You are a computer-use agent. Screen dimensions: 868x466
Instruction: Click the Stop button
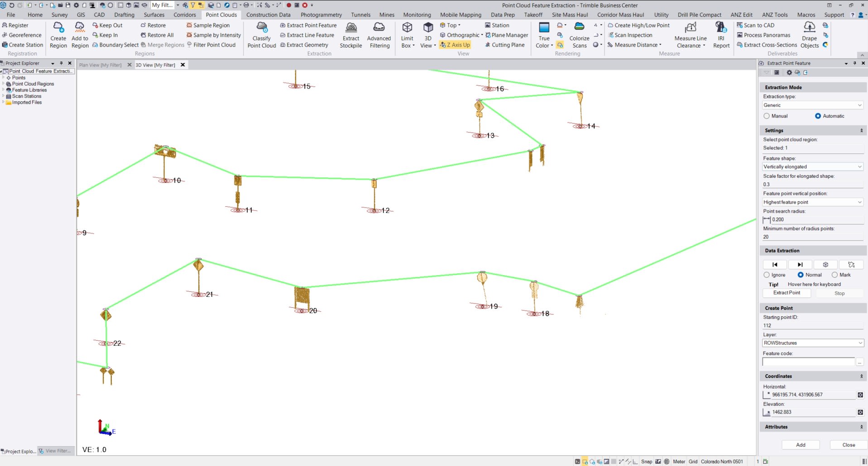[839, 293]
